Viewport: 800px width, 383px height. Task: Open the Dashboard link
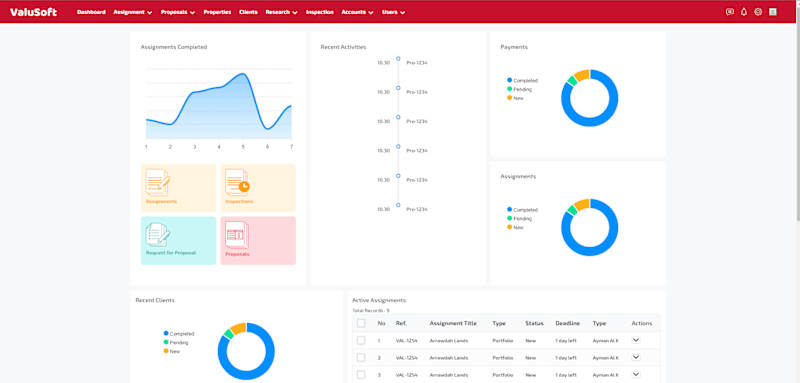click(x=91, y=12)
